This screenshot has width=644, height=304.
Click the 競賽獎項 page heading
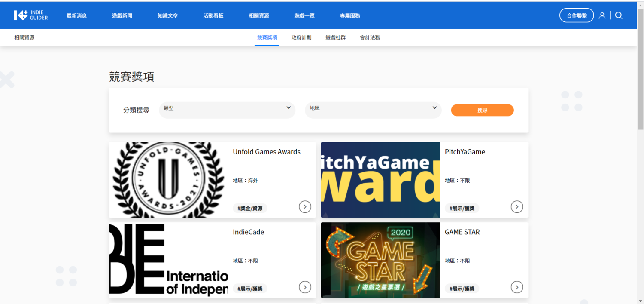pos(132,77)
